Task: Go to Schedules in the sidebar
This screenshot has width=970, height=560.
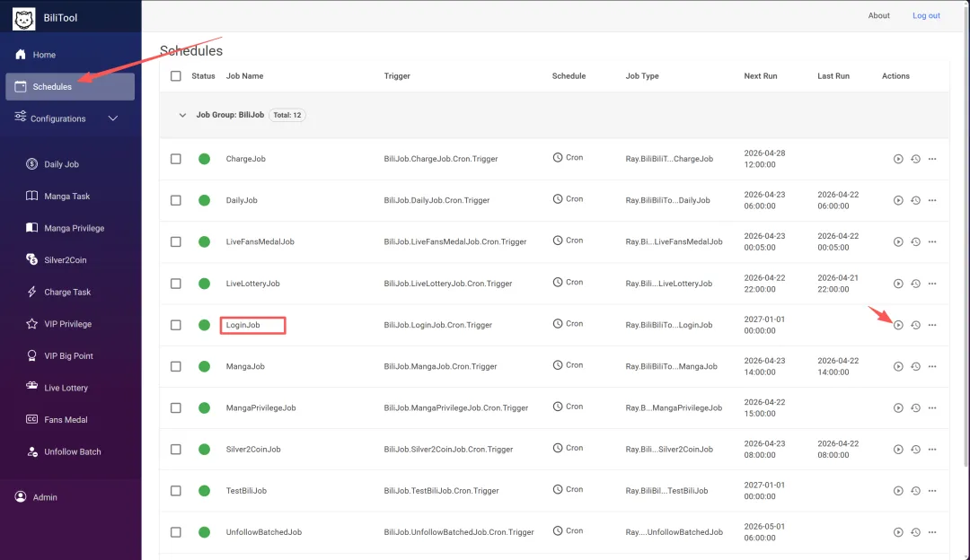Action: click(52, 87)
